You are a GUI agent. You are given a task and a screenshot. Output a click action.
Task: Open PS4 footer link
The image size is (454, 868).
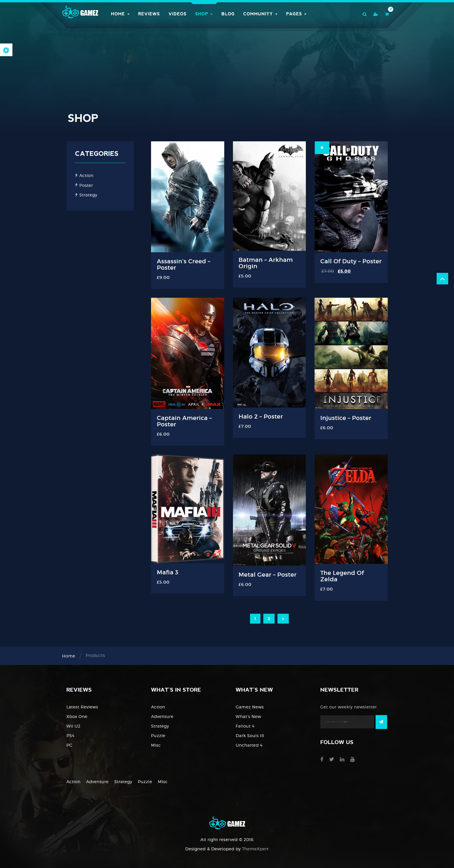(70, 736)
